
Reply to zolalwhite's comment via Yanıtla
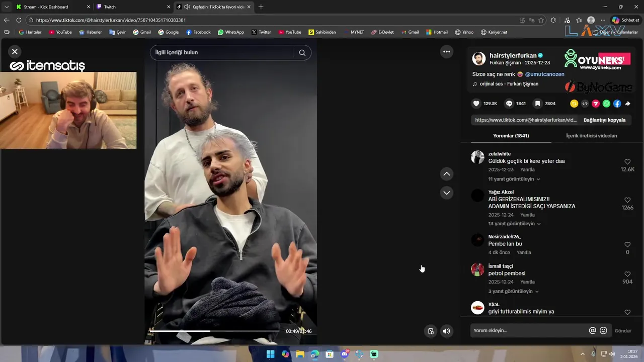[x=527, y=170]
